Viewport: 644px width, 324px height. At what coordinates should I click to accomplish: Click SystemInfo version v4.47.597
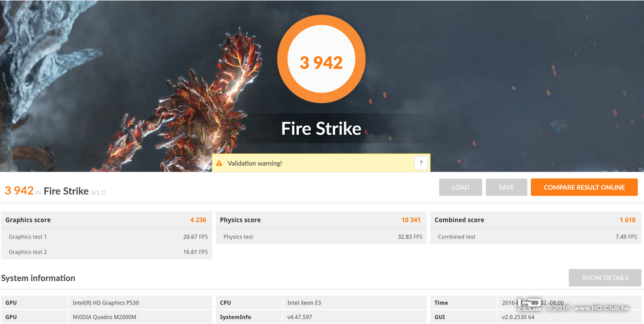click(300, 317)
